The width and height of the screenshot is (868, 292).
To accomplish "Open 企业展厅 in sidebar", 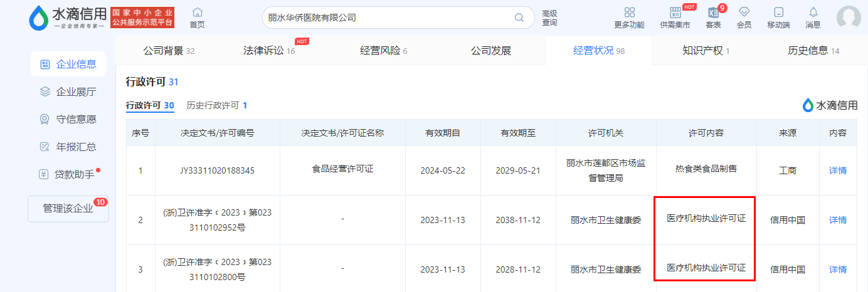I will [x=68, y=91].
